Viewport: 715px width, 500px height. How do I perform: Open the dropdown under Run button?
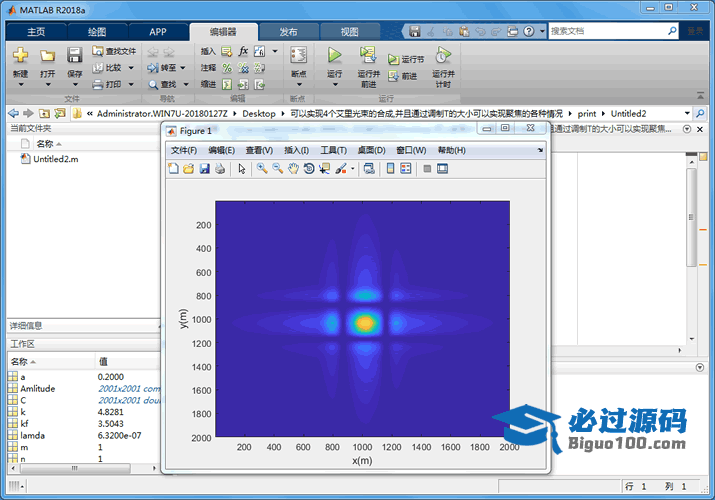tap(335, 84)
